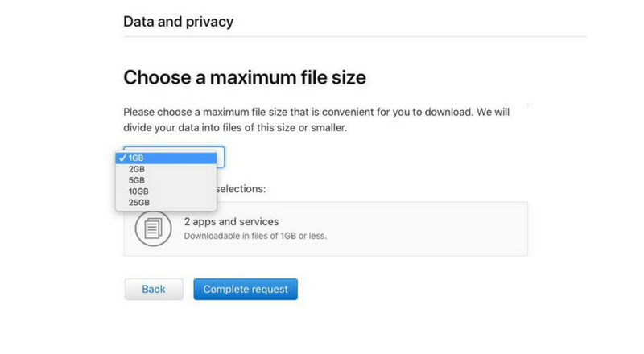Screen dimensions: 644x354
Task: Select 10GB in the dropdown list
Action: pyautogui.click(x=138, y=192)
